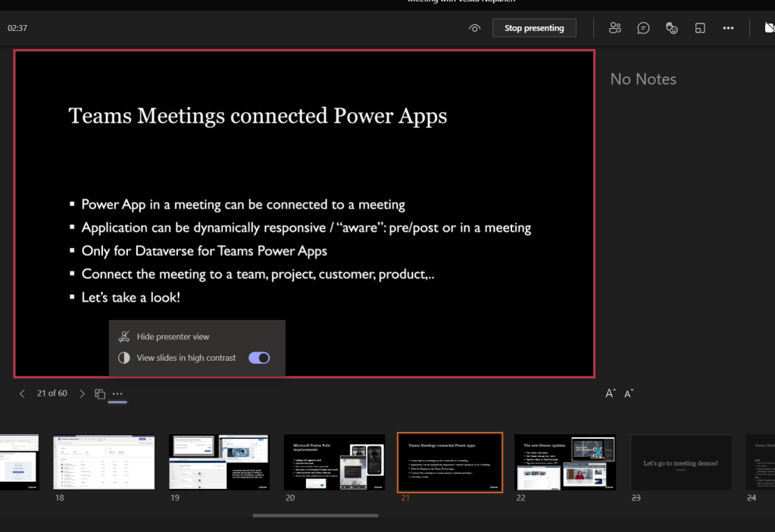Click View slides in high contrast label

tap(186, 358)
